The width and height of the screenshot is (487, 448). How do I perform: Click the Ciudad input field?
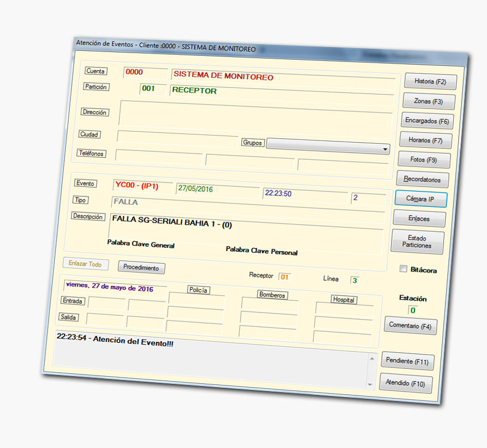[177, 137]
